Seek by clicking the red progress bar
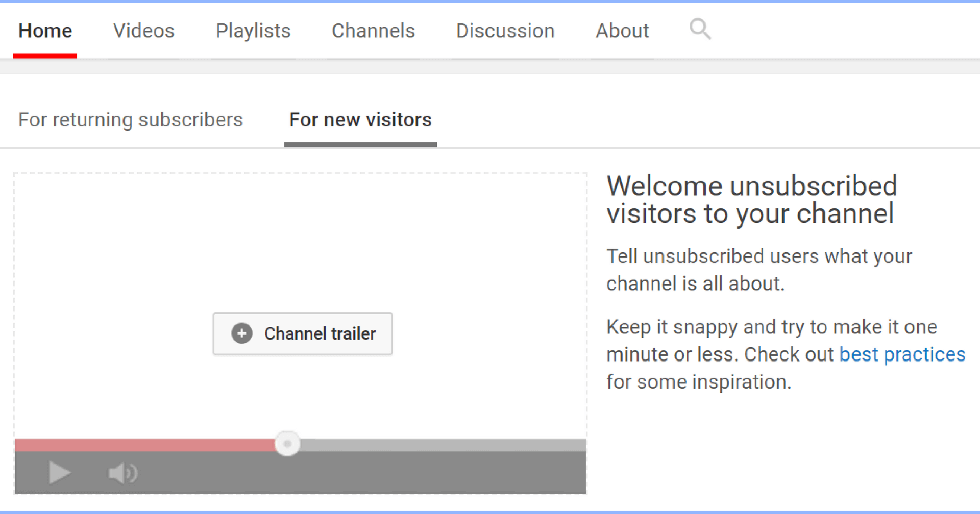 tap(153, 444)
